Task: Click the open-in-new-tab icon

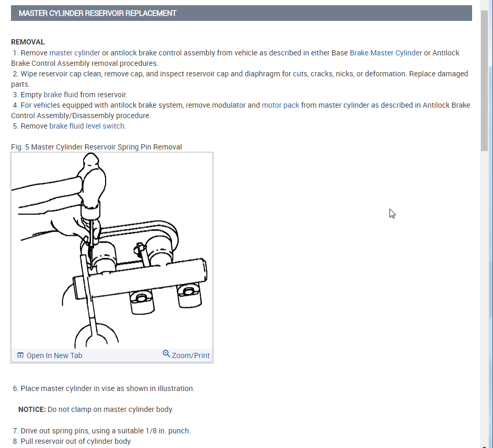Action: tap(20, 355)
